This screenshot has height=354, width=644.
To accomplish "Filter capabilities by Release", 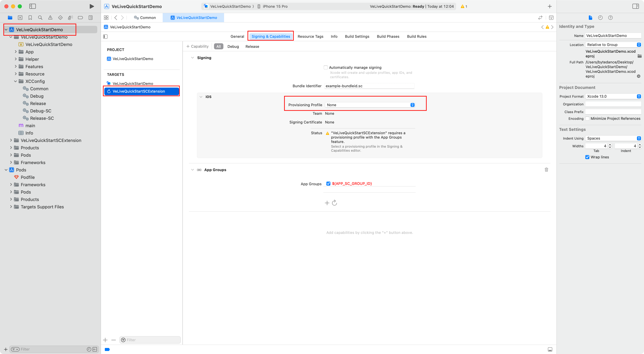I will pos(252,46).
